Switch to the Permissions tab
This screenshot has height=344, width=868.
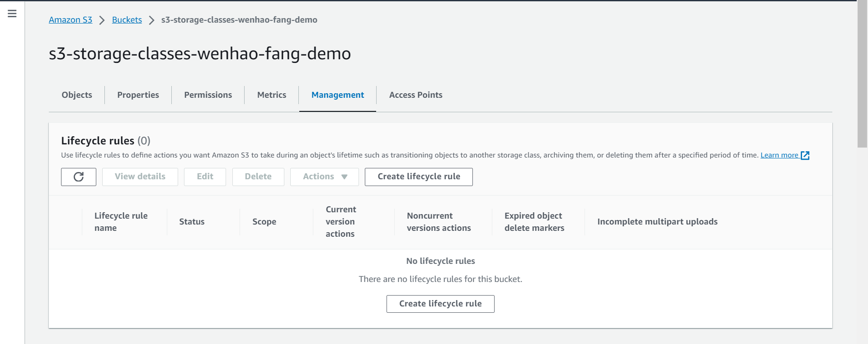coord(208,95)
